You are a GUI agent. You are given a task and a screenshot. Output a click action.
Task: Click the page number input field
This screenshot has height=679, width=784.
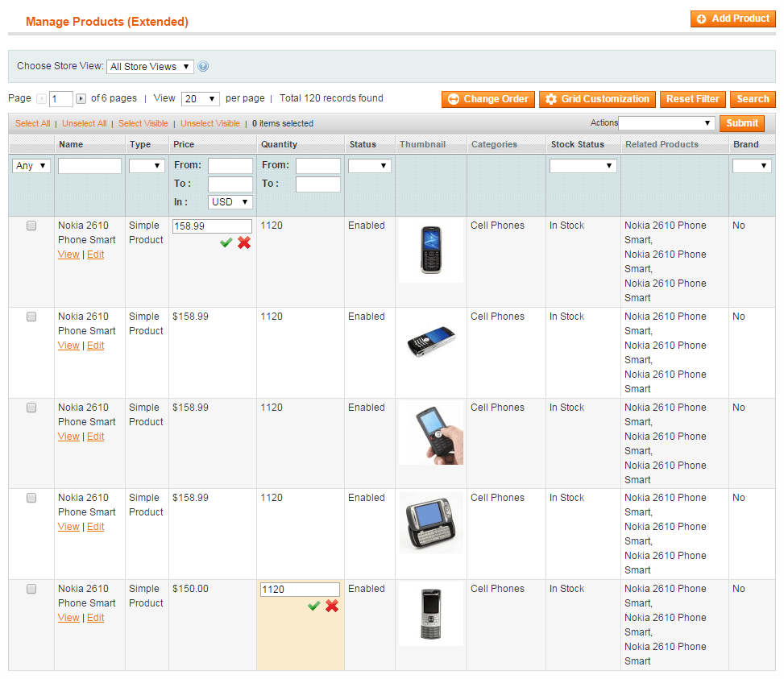point(61,99)
